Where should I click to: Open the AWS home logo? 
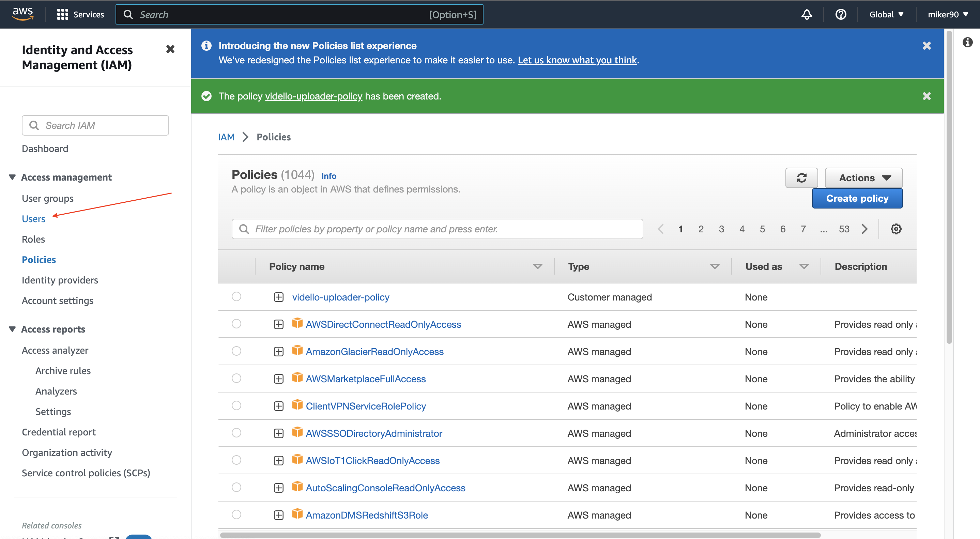23,14
